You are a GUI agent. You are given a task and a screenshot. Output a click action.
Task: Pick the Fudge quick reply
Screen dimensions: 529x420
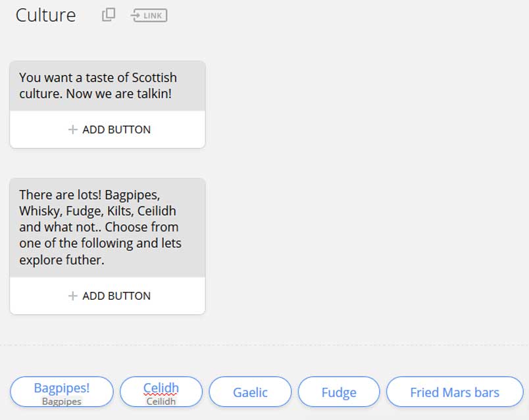click(x=339, y=392)
